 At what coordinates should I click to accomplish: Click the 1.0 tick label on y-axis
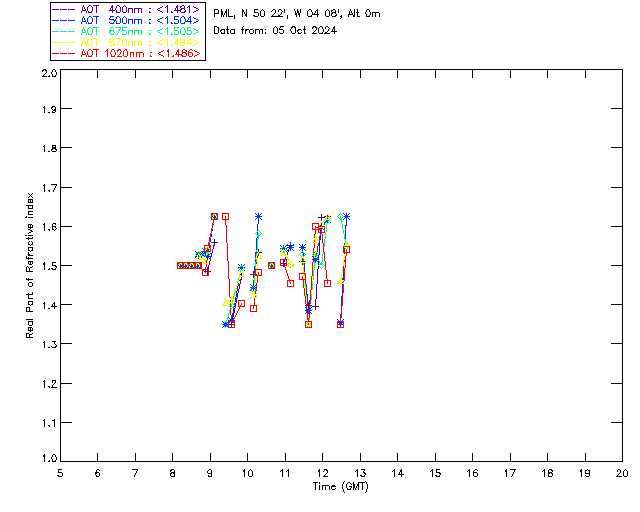[48, 461]
